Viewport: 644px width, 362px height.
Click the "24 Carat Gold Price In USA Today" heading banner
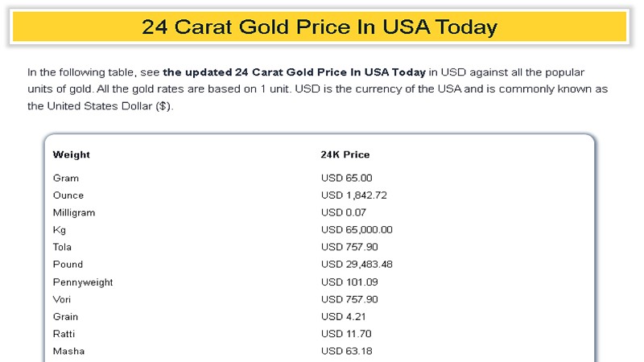coord(320,27)
